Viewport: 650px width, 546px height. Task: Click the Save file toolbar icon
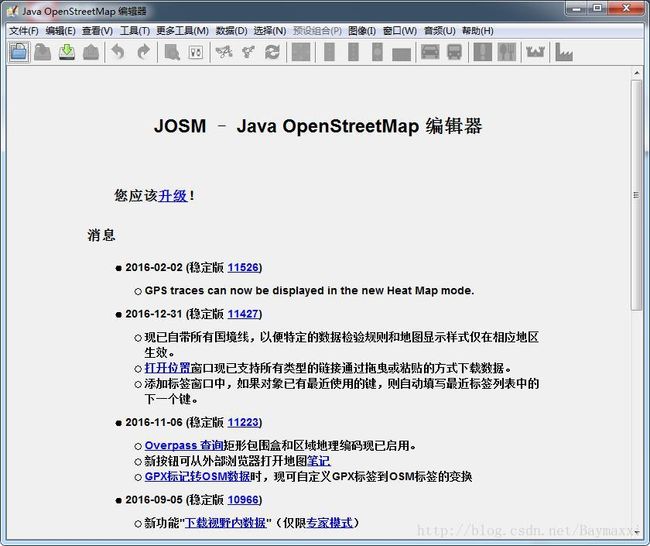pos(42,52)
